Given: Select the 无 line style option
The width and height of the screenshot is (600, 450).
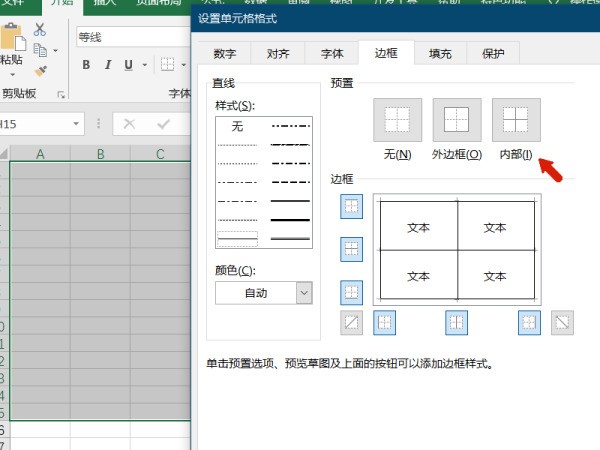Looking at the screenshot, I should coord(237,127).
